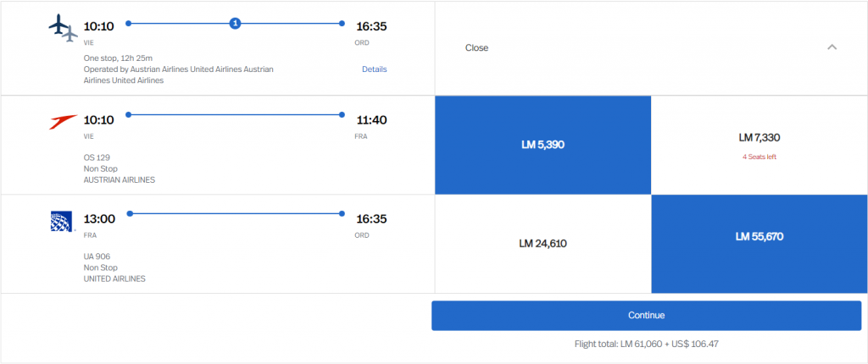Screen dimensions: 868x364
Task: Click the Close label in the fare panel
Action: tap(476, 48)
